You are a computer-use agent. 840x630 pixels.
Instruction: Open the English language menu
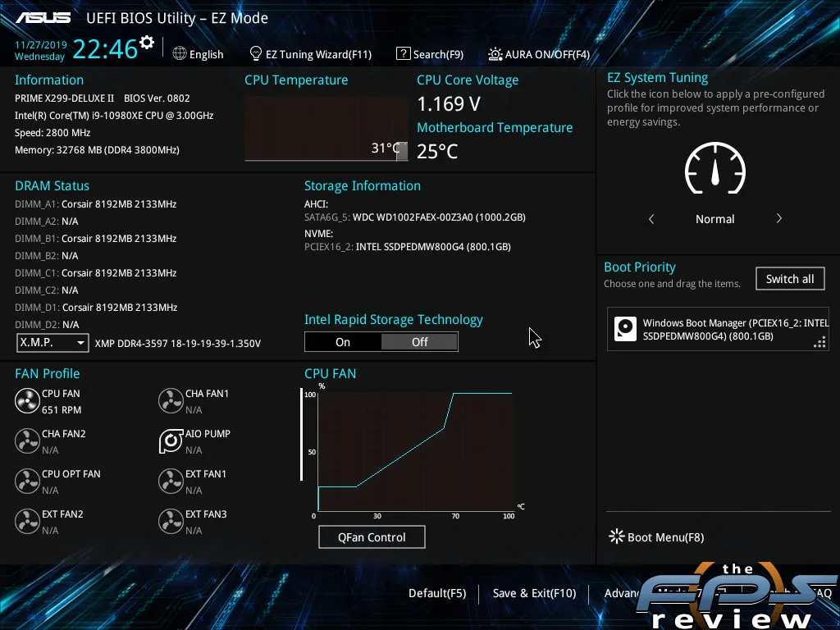coord(206,54)
